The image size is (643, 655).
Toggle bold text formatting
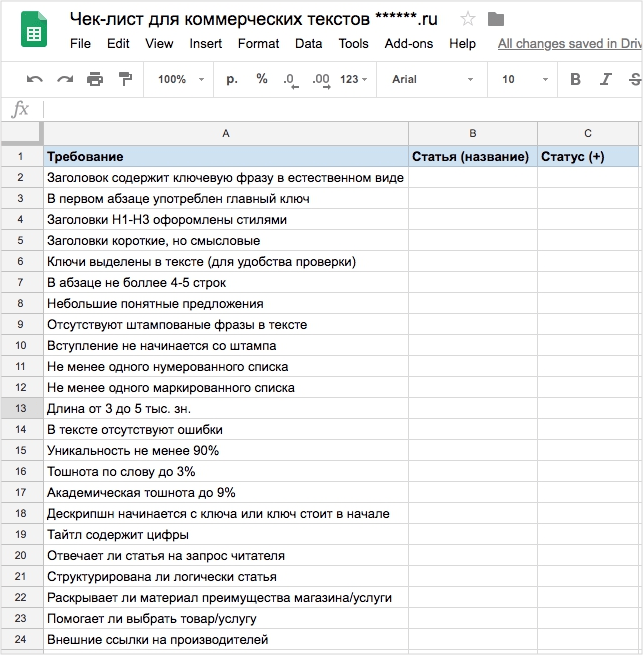[575, 79]
